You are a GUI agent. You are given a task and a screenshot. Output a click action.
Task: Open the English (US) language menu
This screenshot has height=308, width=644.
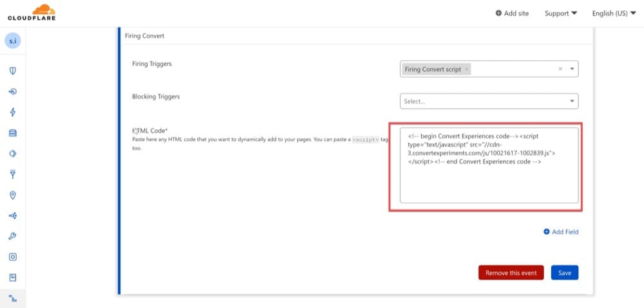click(614, 13)
